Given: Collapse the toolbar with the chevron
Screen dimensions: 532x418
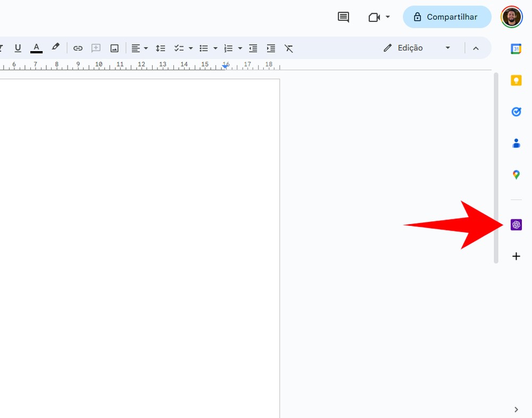Looking at the screenshot, I should (x=476, y=48).
